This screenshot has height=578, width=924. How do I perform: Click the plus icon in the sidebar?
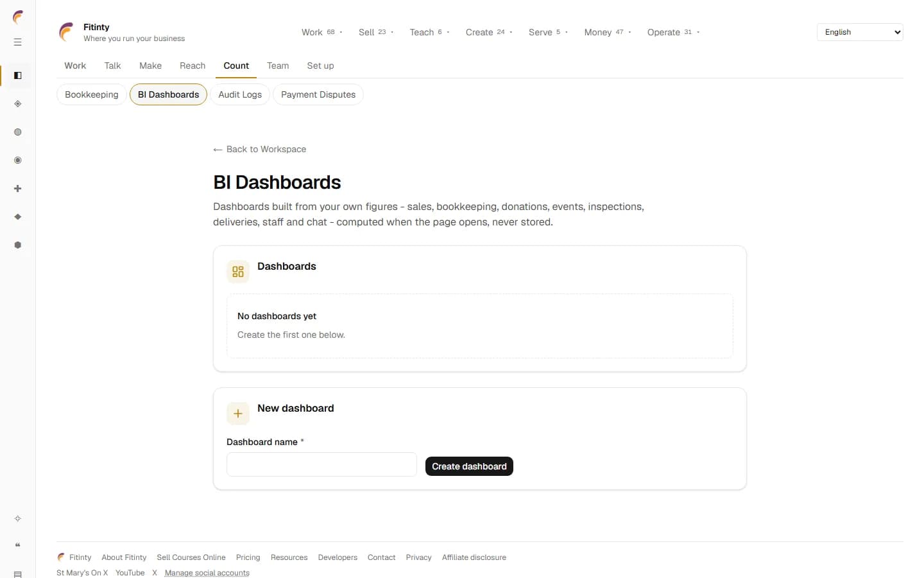tap(18, 189)
